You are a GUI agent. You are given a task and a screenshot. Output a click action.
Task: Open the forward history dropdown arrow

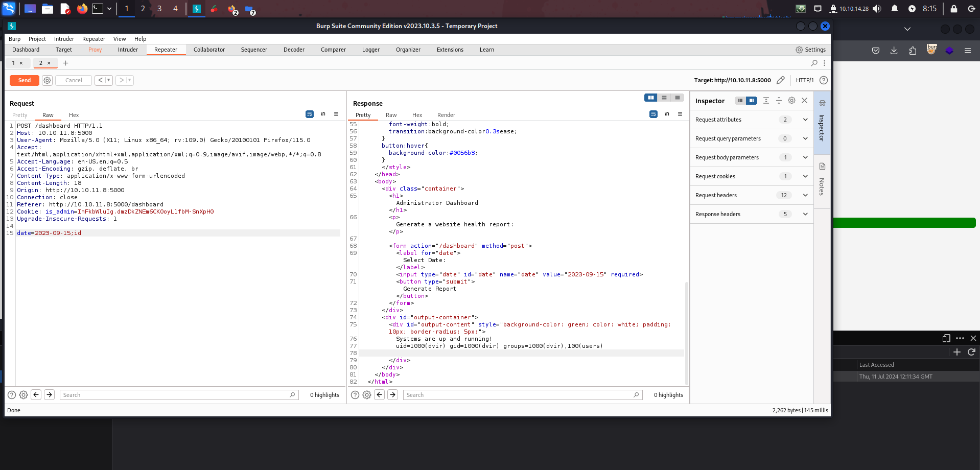pos(130,80)
